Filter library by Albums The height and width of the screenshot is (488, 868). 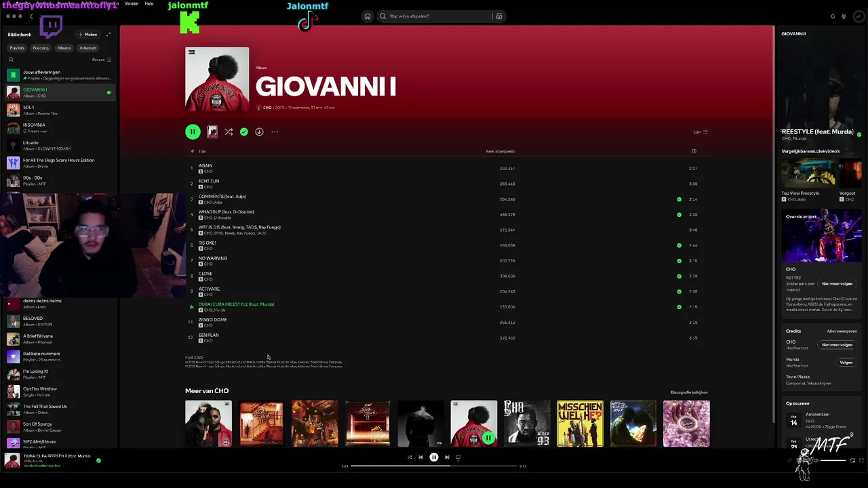click(64, 48)
